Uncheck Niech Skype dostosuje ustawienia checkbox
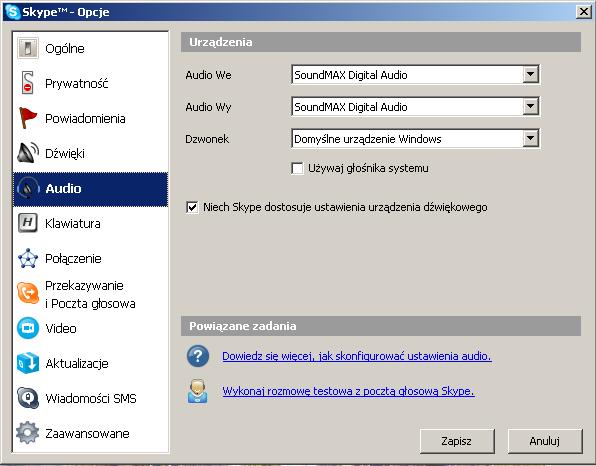Screen dimensions: 596x466 [x=192, y=207]
